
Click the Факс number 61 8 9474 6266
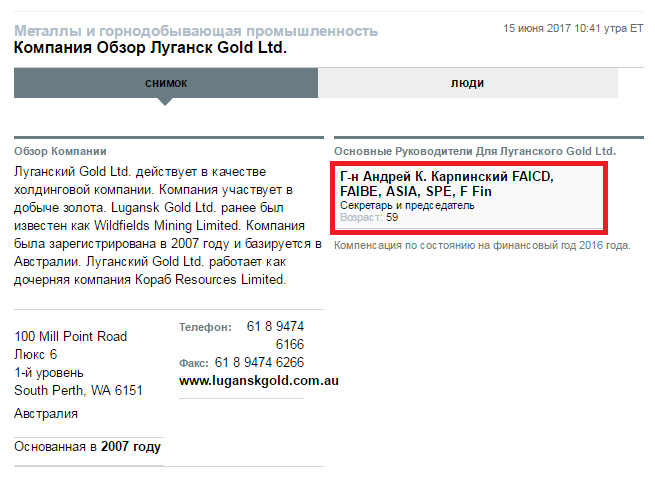260,362
